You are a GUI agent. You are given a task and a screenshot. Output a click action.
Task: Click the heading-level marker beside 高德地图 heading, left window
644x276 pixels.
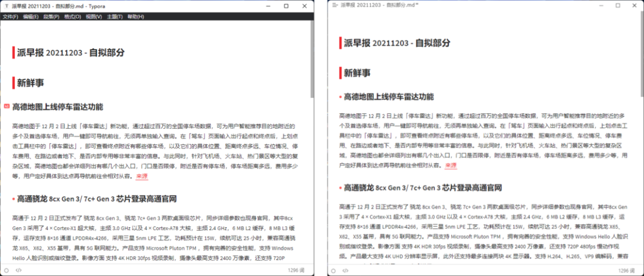7,107
